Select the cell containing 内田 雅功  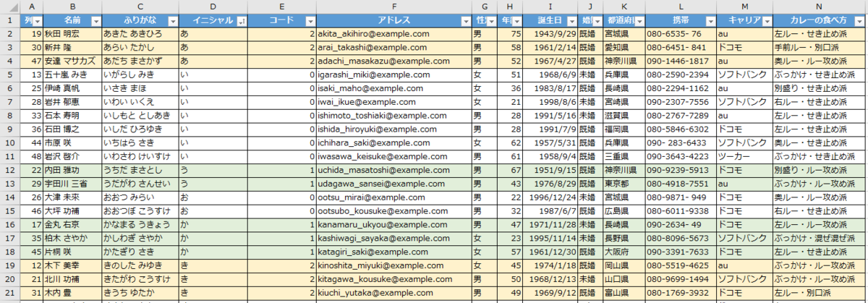click(x=73, y=170)
